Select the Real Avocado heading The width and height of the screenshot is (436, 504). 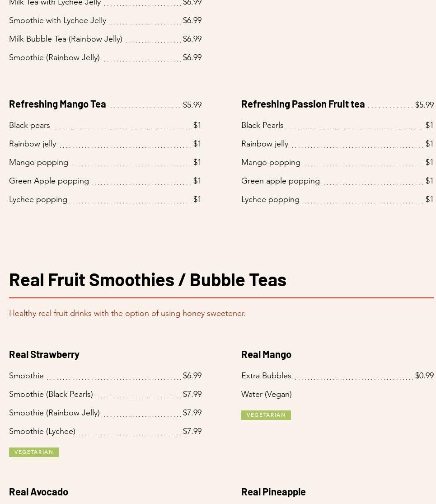[x=38, y=492]
